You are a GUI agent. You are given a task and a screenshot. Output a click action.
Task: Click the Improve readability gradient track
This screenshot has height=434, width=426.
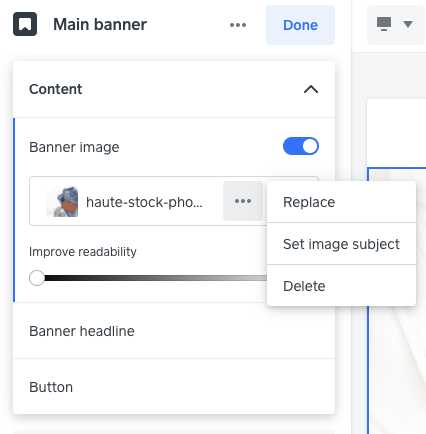point(155,278)
